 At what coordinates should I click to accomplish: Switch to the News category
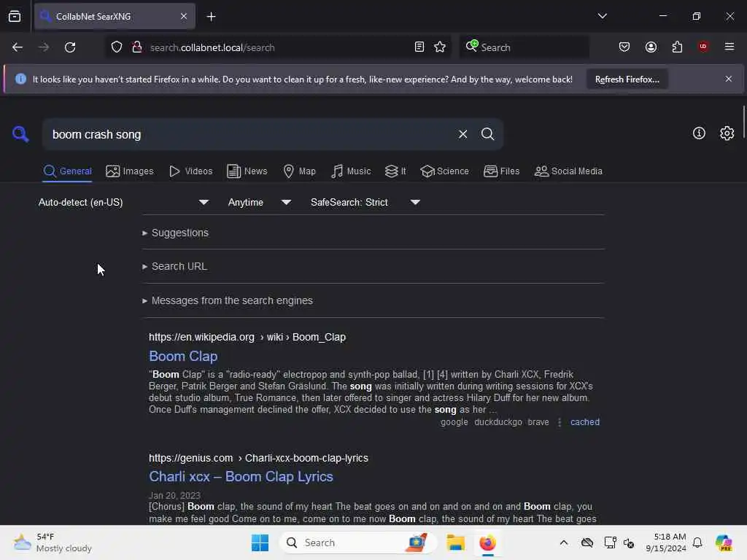[x=247, y=171]
